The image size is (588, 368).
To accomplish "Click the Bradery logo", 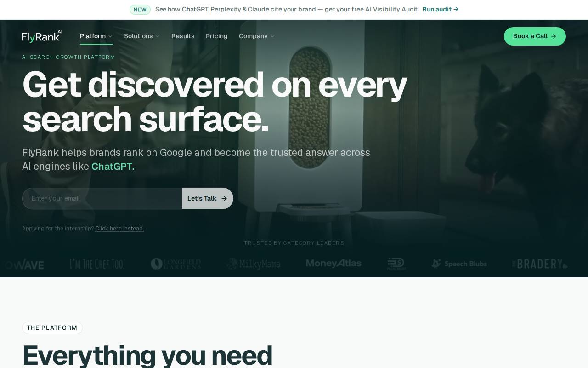I will coord(540,264).
